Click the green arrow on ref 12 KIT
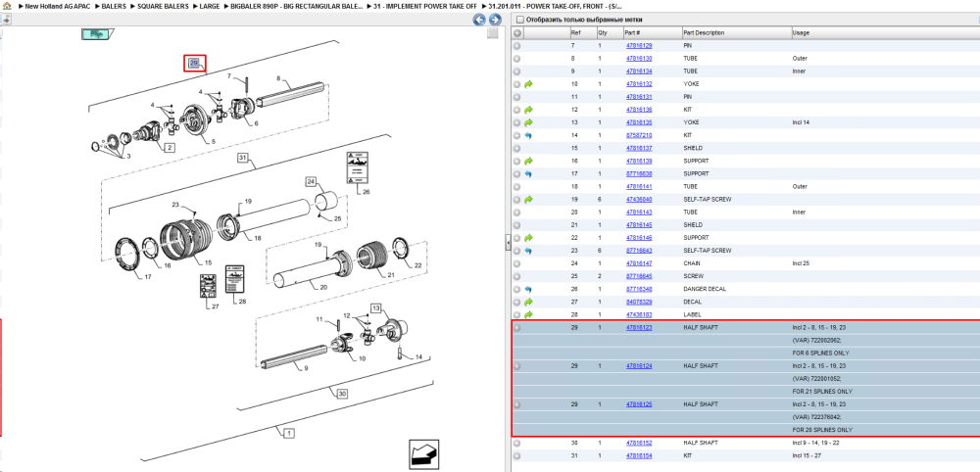 (528, 110)
